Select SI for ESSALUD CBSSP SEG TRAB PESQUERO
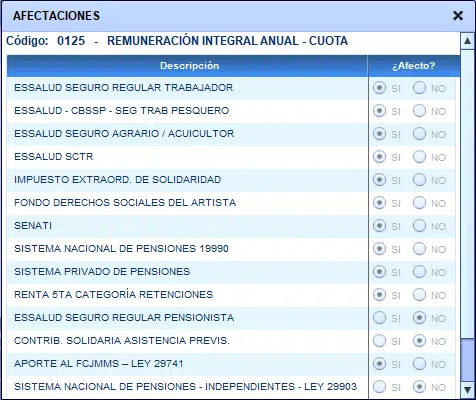Viewport: 476px width, 400px height. pyautogui.click(x=379, y=111)
